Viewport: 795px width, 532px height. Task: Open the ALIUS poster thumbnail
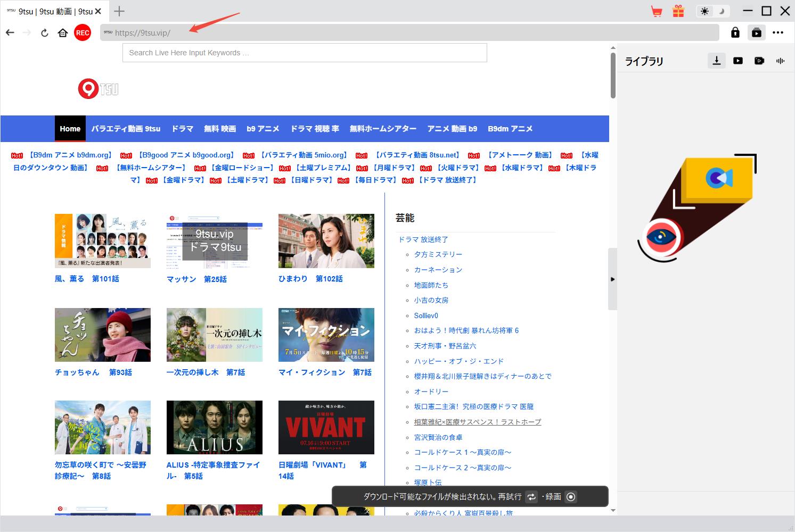click(215, 427)
